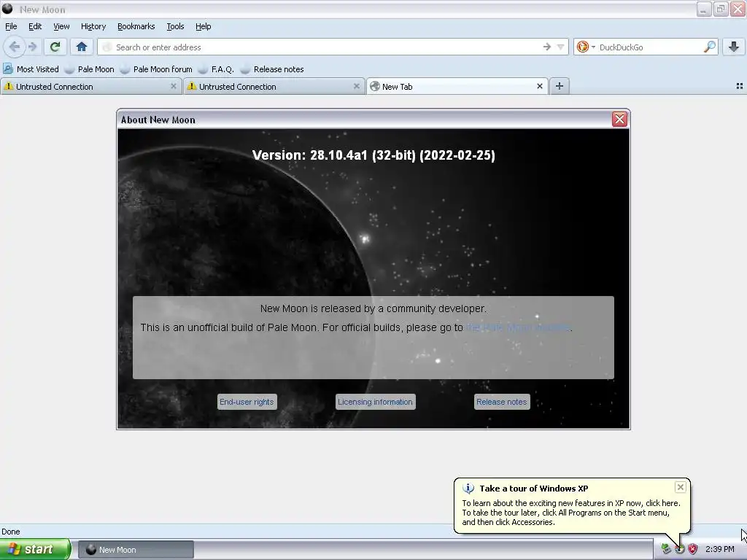747x560 pixels.
Task: Open DuckDuckGo search engine selector
Action: tap(586, 47)
